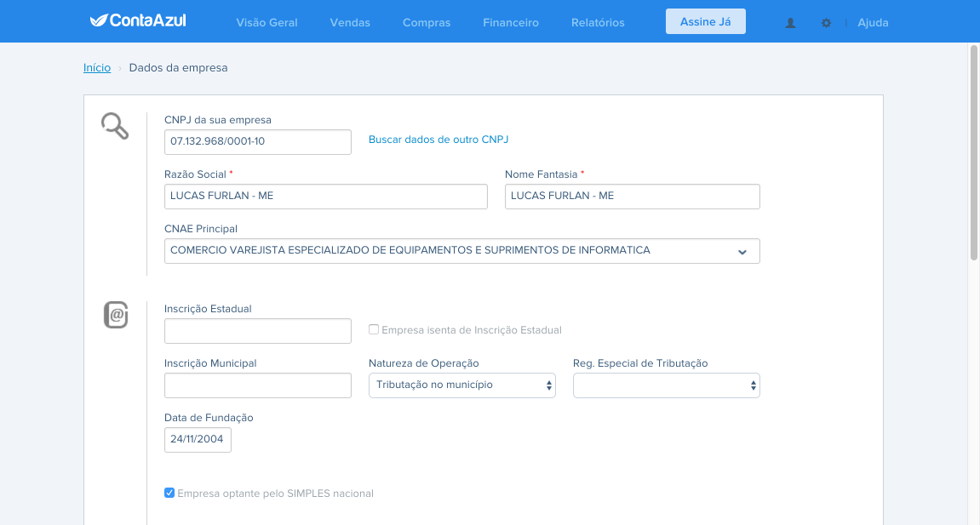Open the Natureza de Operação dropdown

click(461, 385)
